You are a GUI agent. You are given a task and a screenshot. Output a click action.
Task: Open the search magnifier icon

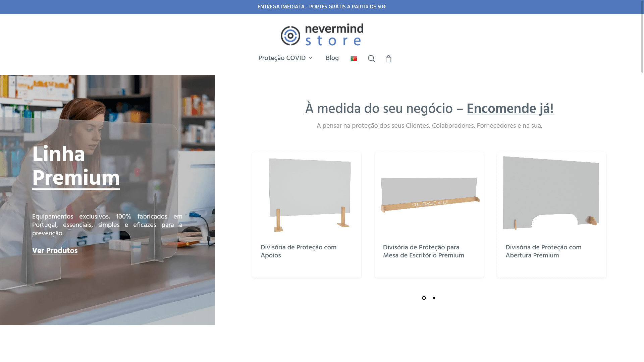coord(371,58)
